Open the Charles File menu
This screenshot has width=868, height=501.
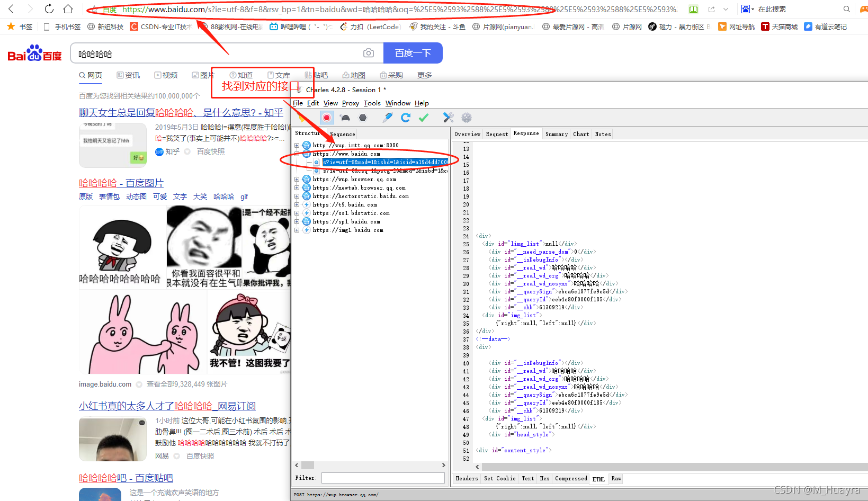(x=298, y=103)
